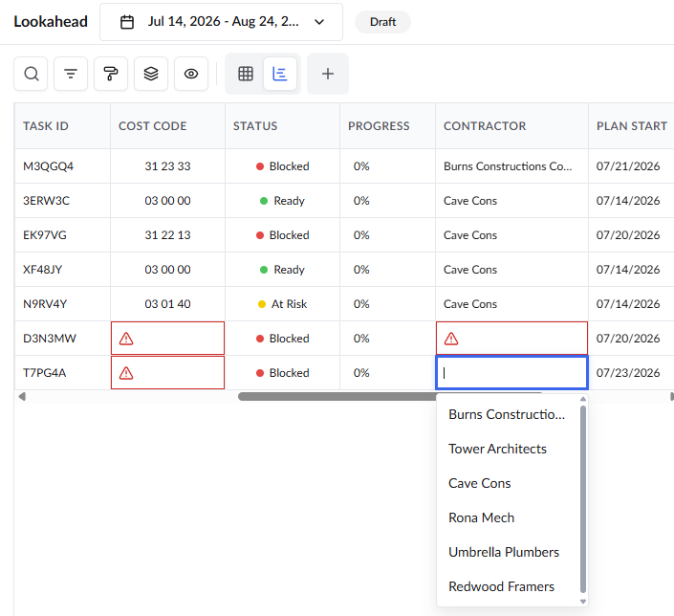Image resolution: width=674 pixels, height=616 pixels.
Task: Click the warning icon in D3N3MW contractor cell
Action: (x=451, y=339)
